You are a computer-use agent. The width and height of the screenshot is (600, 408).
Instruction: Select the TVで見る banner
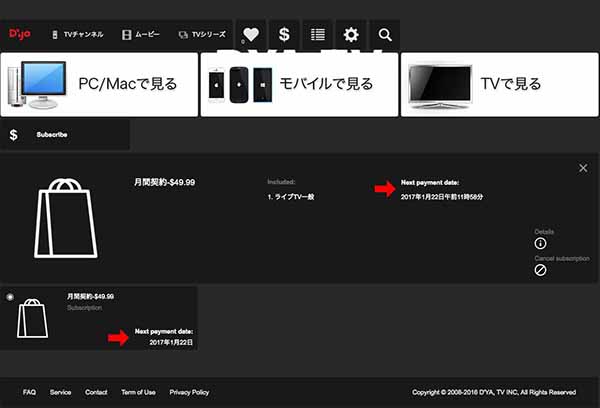pos(499,84)
